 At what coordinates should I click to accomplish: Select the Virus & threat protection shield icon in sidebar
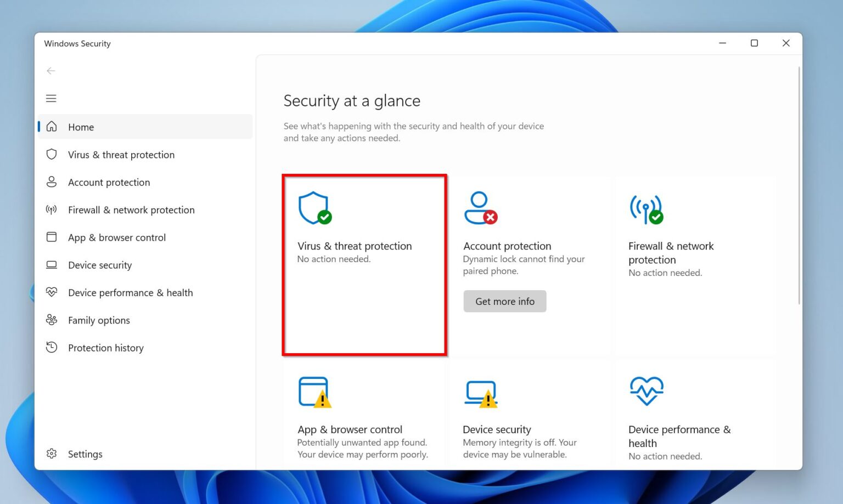click(51, 154)
